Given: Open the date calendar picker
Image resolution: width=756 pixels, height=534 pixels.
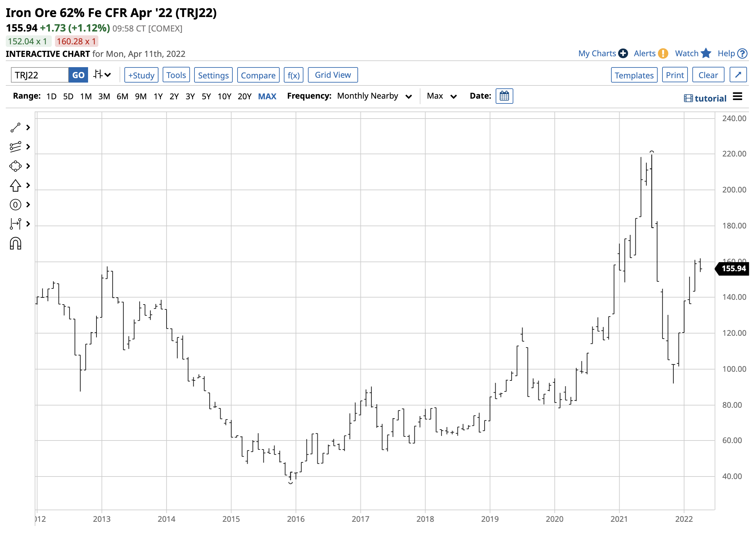Looking at the screenshot, I should click(504, 96).
